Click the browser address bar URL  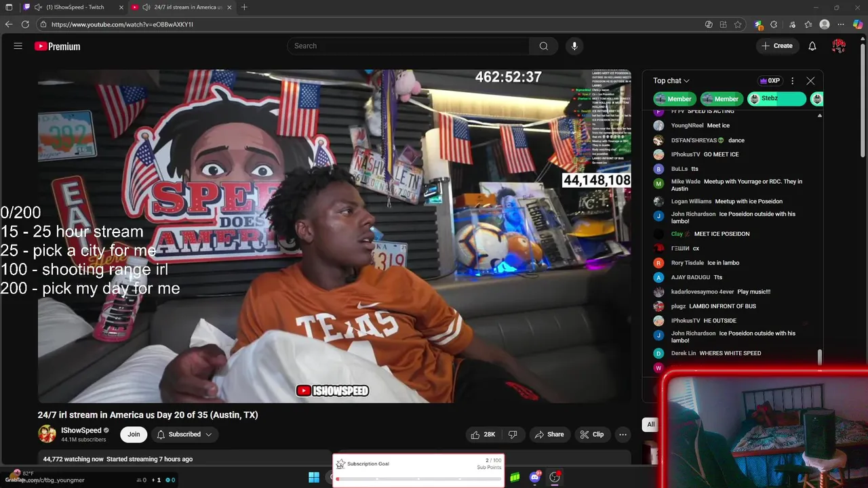[x=122, y=24]
